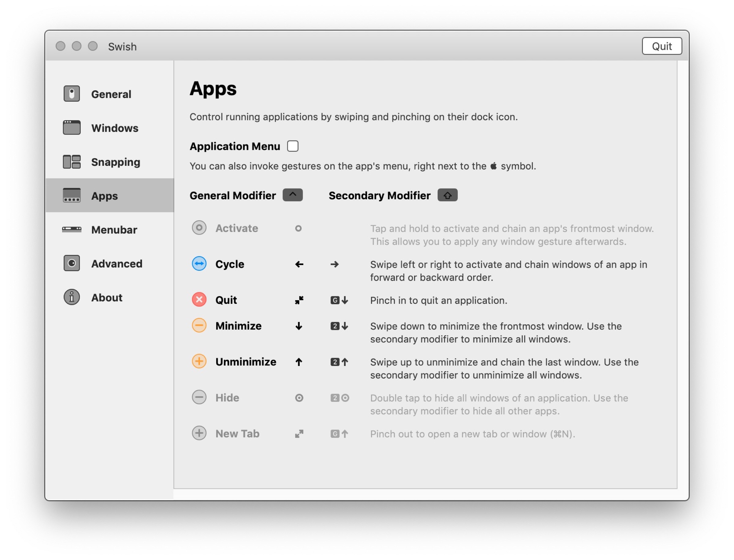The image size is (734, 560).
Task: Click the About info icon
Action: pyautogui.click(x=72, y=297)
